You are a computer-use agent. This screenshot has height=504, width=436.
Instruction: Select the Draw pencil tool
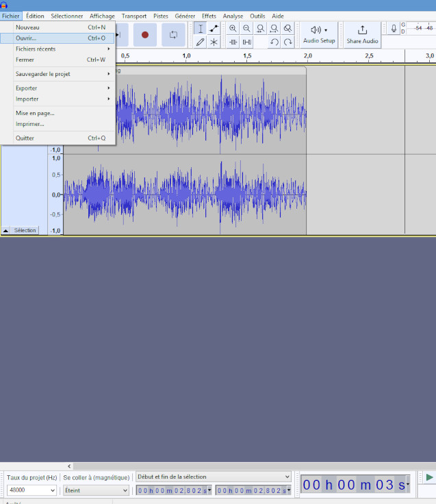click(200, 42)
